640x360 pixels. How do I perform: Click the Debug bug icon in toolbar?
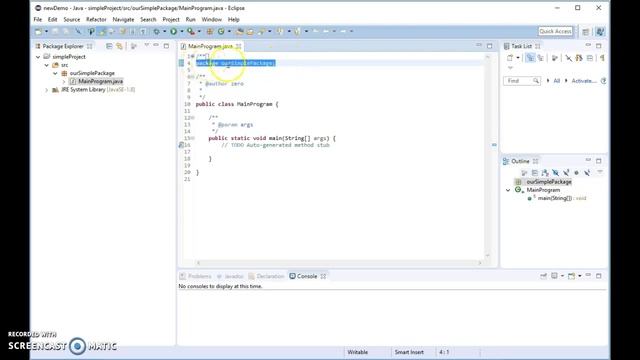click(156, 31)
